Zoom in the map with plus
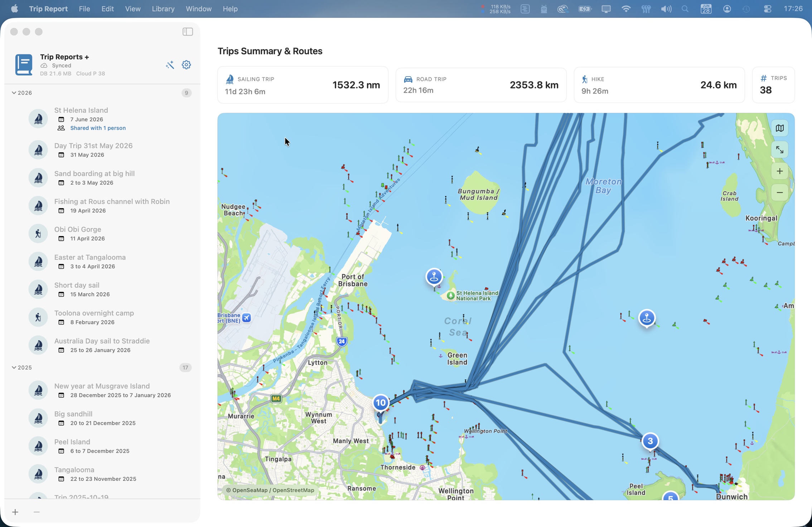The image size is (812, 527). point(780,171)
